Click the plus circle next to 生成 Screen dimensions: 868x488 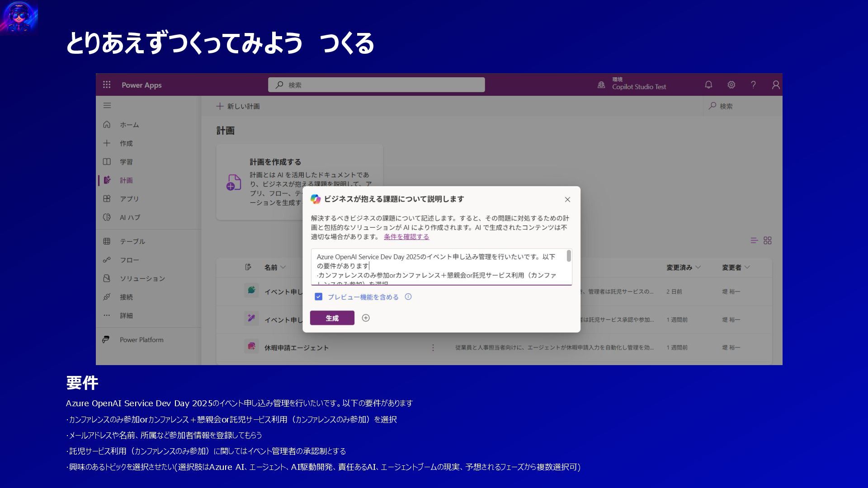366,318
